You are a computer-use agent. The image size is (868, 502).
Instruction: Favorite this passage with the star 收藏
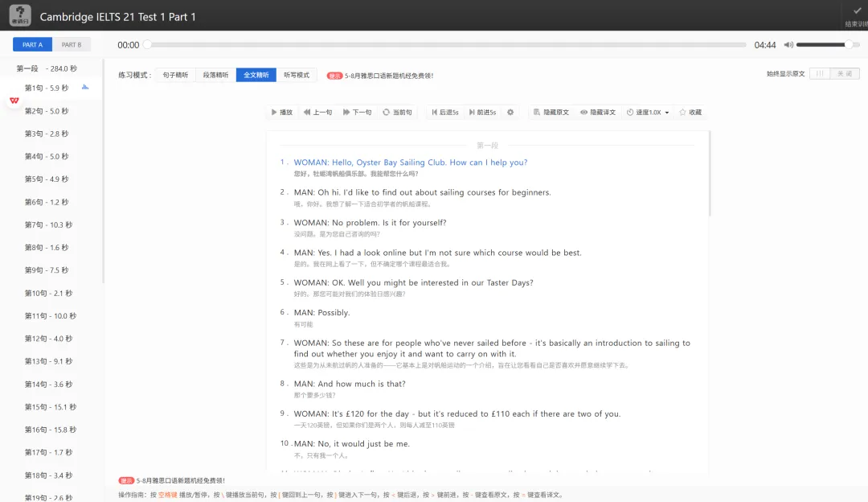pos(690,113)
